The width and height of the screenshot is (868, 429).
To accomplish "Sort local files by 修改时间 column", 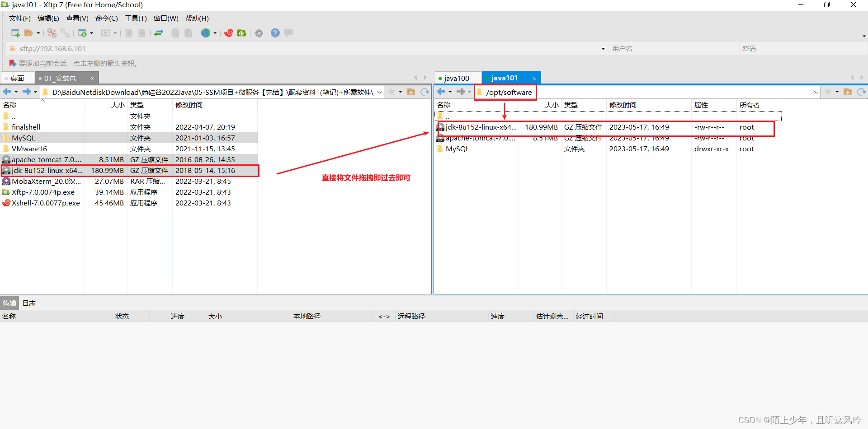I will click(215, 105).
